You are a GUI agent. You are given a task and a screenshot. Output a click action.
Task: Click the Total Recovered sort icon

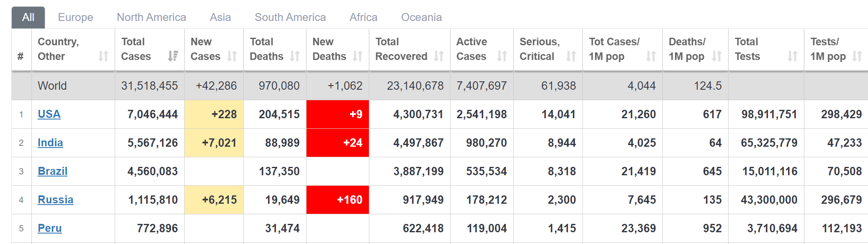pyautogui.click(x=438, y=56)
